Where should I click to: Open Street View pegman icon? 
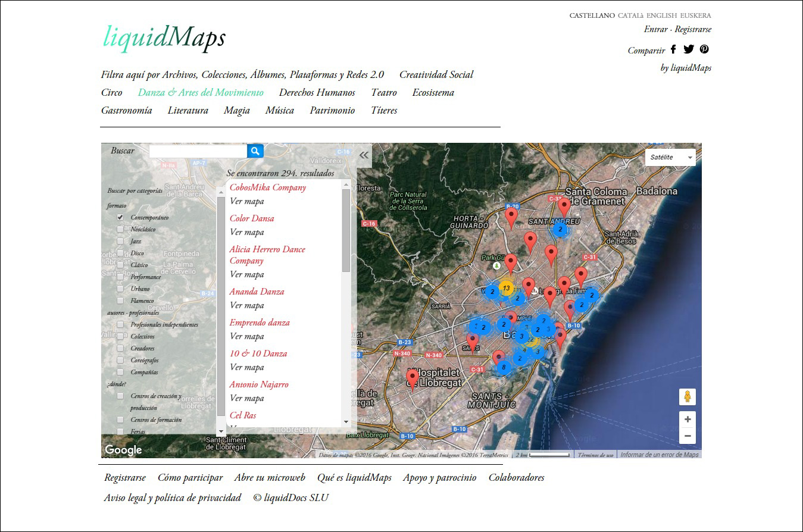[687, 397]
